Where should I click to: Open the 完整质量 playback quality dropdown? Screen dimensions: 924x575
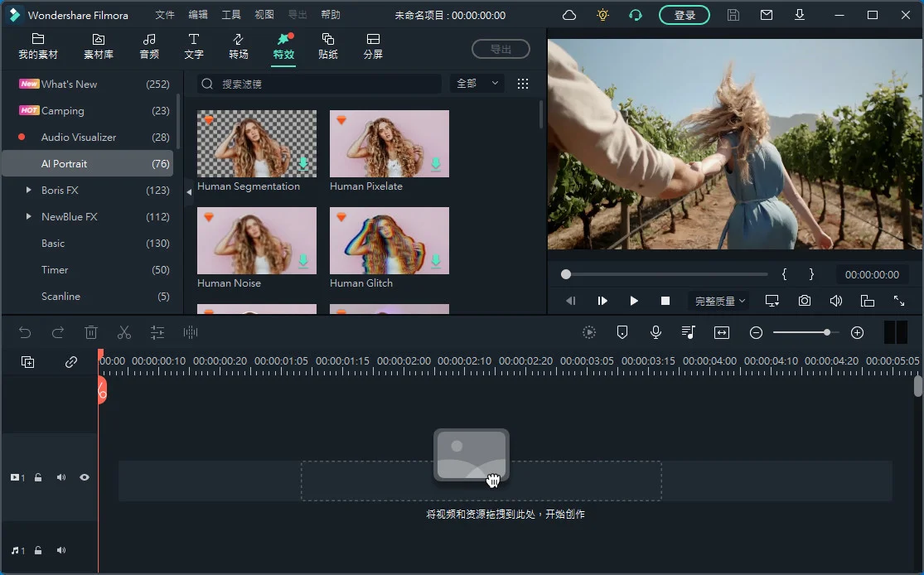pos(718,301)
